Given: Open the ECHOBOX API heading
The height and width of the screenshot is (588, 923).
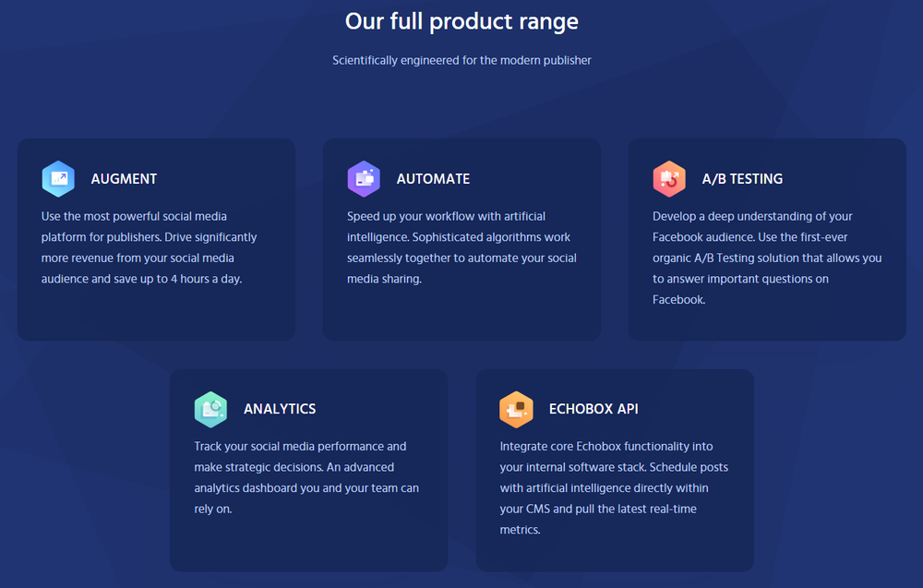Looking at the screenshot, I should (593, 409).
